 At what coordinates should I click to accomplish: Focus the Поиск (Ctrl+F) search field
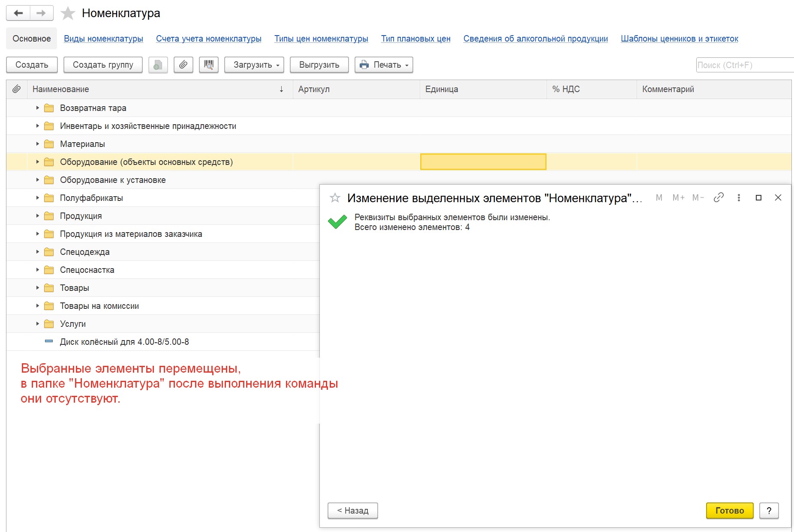(745, 65)
